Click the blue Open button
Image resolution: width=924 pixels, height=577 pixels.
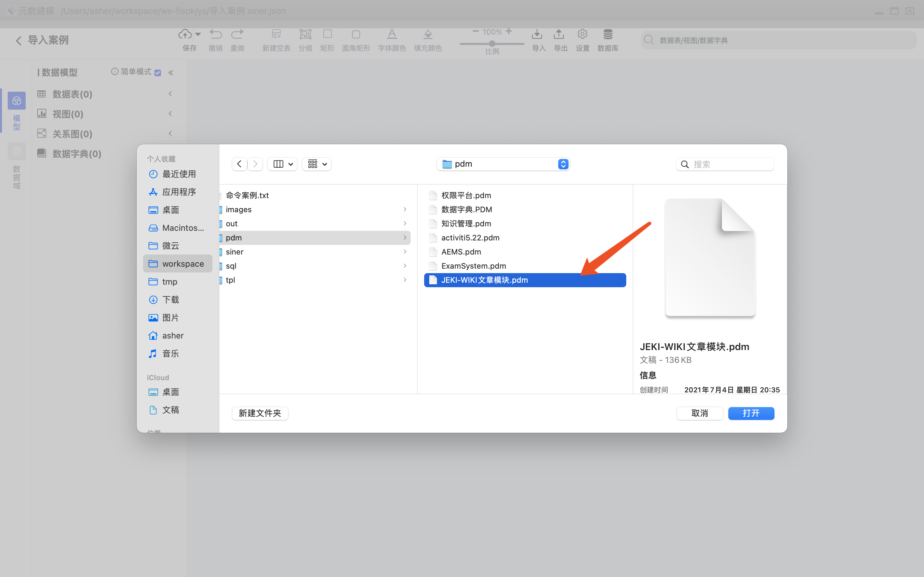[x=751, y=413]
